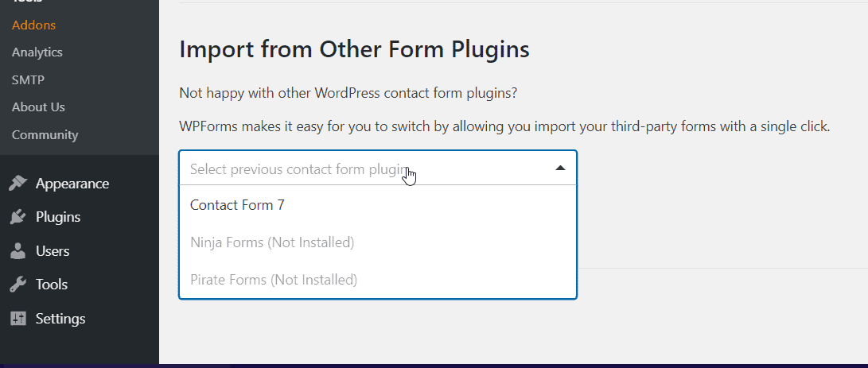Open the Analytics submenu item
The image size is (868, 368).
click(37, 52)
